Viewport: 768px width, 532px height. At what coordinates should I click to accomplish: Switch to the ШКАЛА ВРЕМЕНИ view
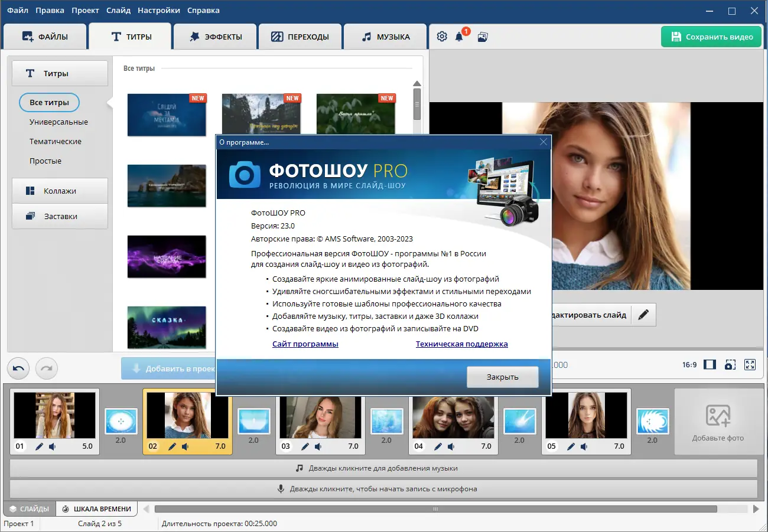point(97,509)
